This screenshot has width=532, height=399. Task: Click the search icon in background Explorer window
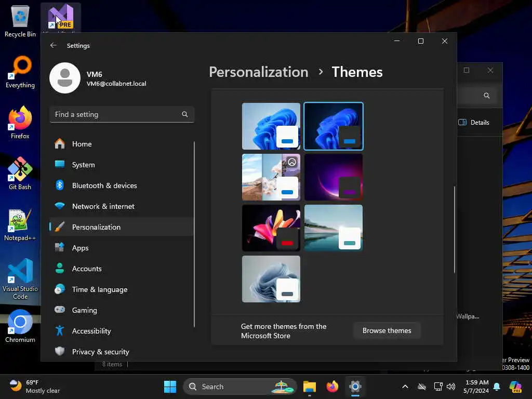486,96
